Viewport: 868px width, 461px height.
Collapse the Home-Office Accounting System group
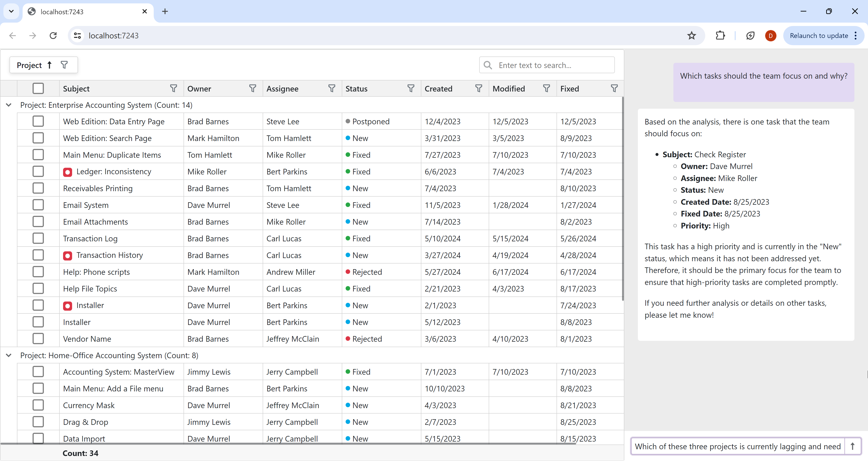pos(9,355)
